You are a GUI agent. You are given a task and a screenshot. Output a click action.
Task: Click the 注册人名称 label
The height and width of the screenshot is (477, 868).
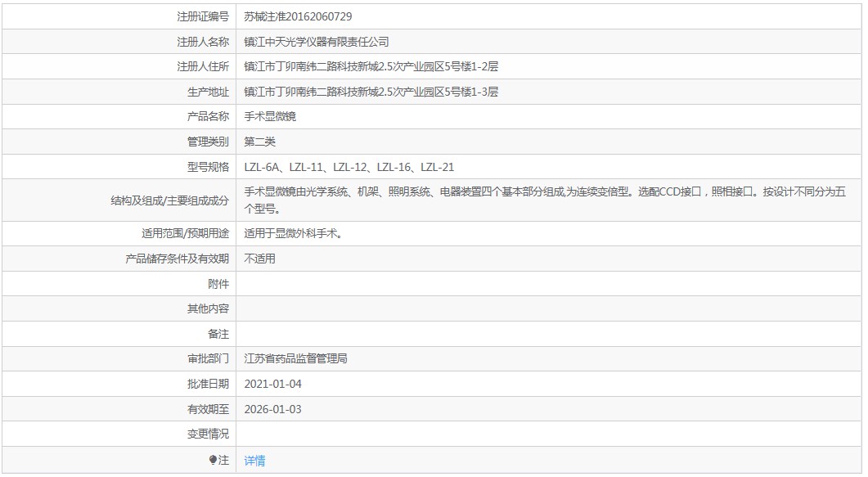tap(203, 42)
